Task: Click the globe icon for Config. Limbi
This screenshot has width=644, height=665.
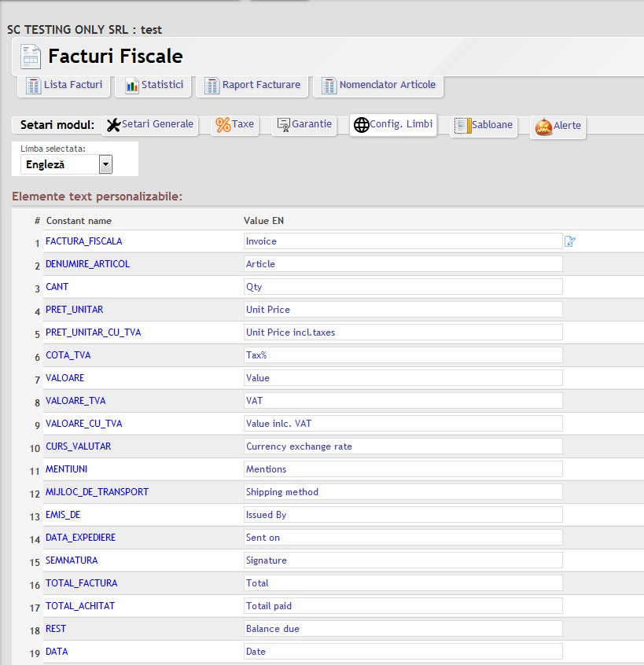Action: tap(361, 125)
